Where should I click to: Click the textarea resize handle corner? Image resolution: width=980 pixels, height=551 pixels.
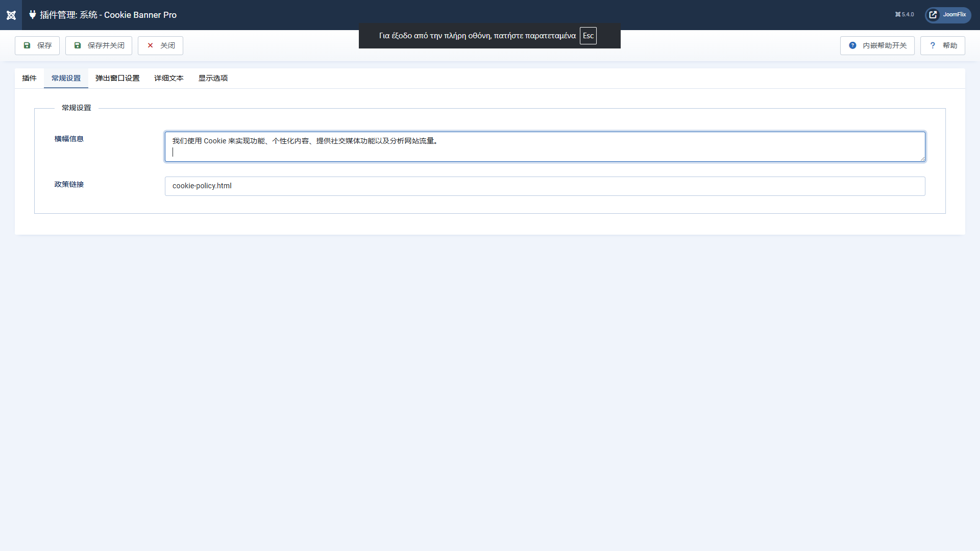pos(922,159)
